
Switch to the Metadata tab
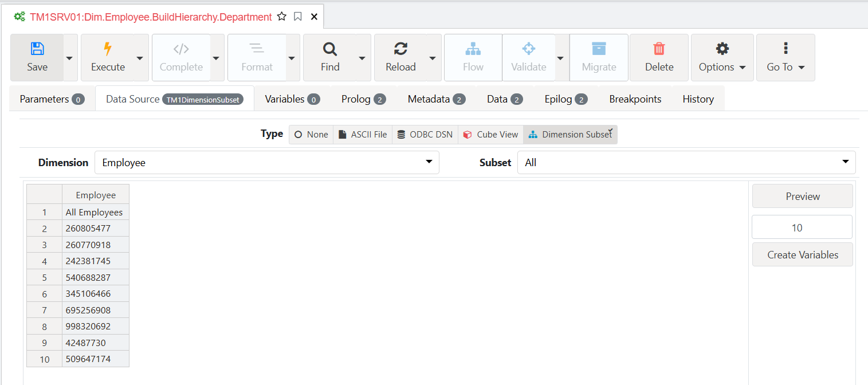coord(437,99)
